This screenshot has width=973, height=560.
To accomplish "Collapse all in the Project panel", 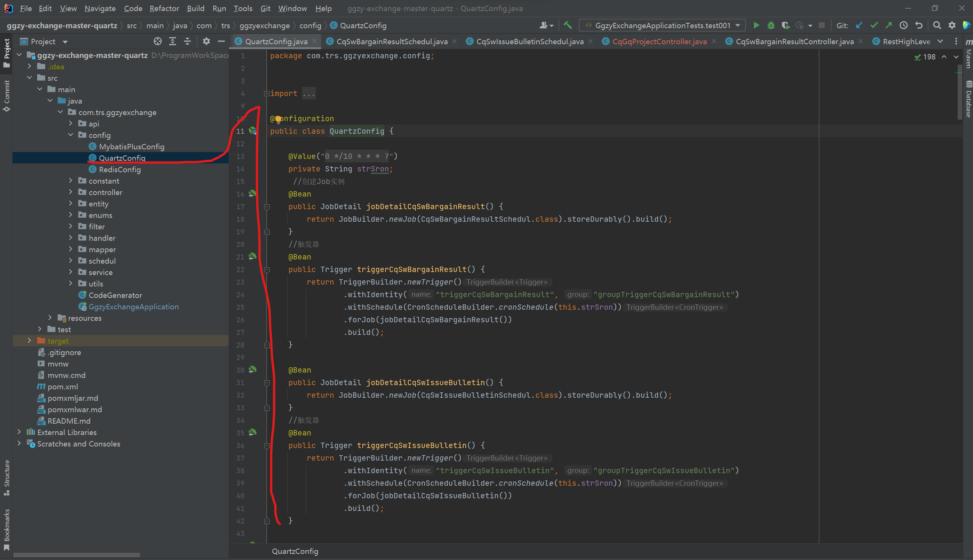I will [187, 41].
